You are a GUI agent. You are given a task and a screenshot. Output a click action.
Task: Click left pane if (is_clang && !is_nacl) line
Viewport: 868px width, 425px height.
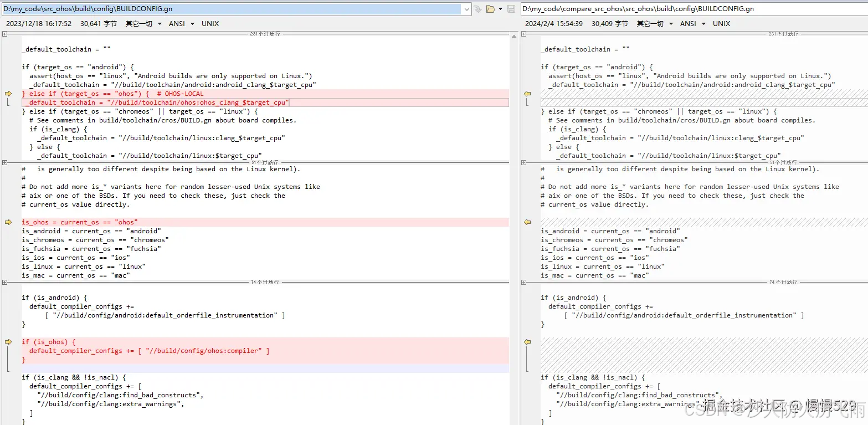[74, 377]
